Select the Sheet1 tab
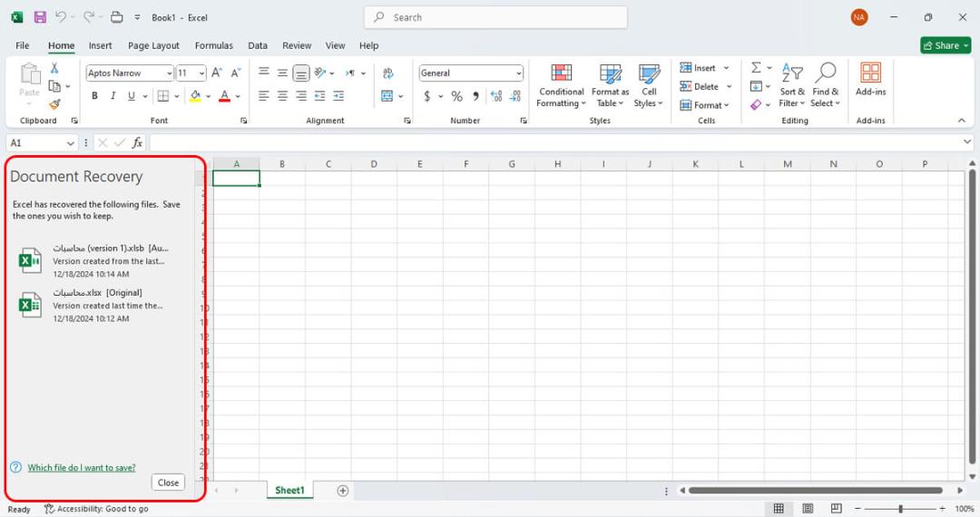 point(290,490)
